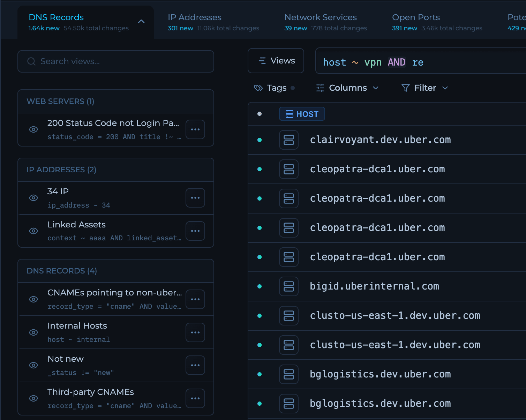The image size is (526, 420).
Task: Collapse the WEB SERVERS (1) group
Action: (116, 102)
